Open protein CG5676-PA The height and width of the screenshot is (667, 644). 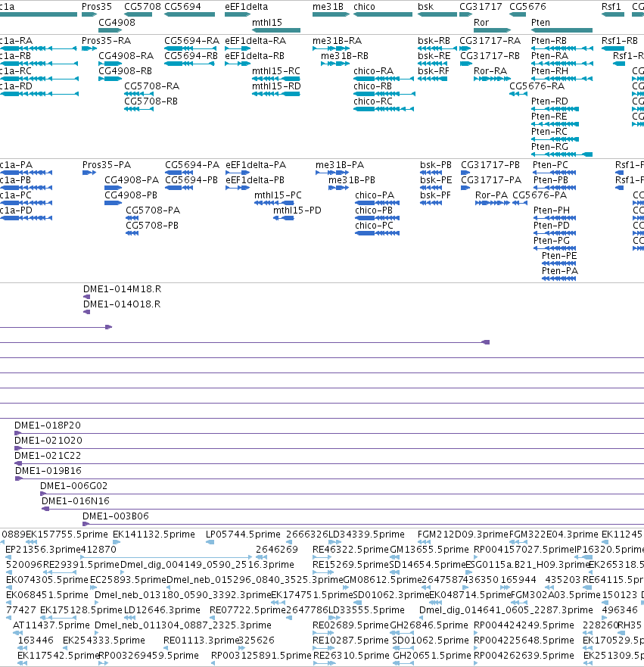pyautogui.click(x=540, y=195)
